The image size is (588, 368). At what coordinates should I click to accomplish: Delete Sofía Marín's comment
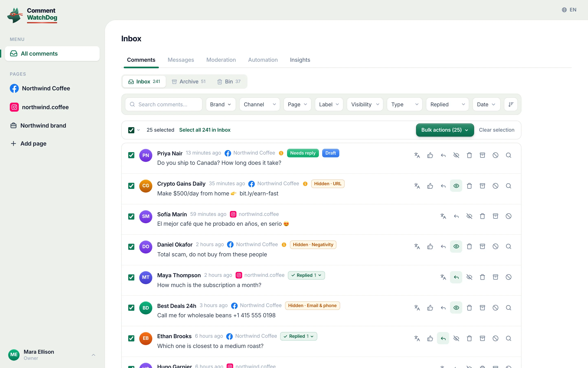pos(482,216)
